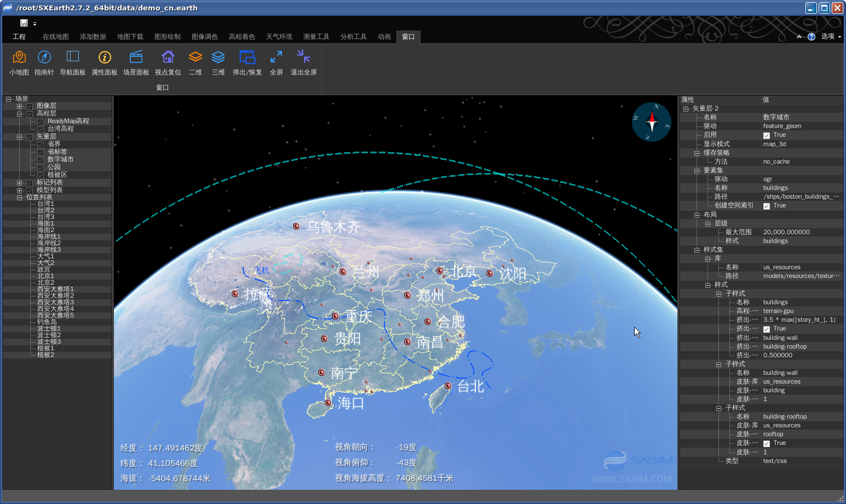Screen dimensions: 846x504
Task: Switch to the 添加数据 tab
Action: pos(93,37)
